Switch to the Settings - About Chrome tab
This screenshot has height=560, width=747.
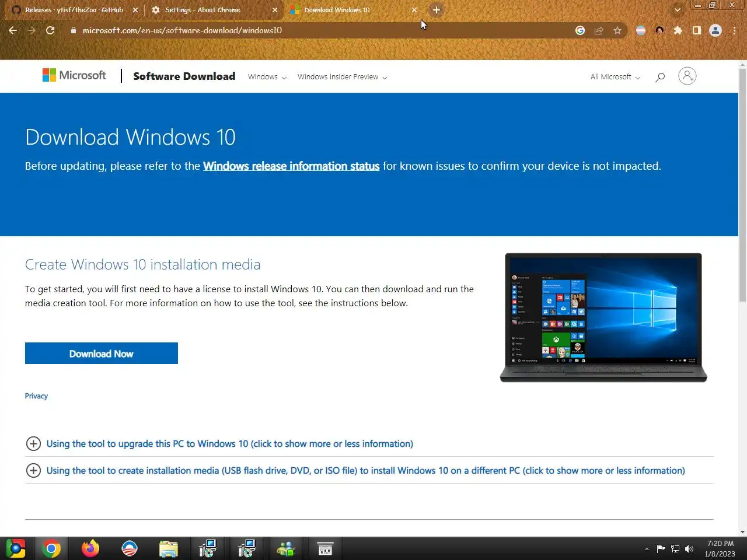(213, 10)
